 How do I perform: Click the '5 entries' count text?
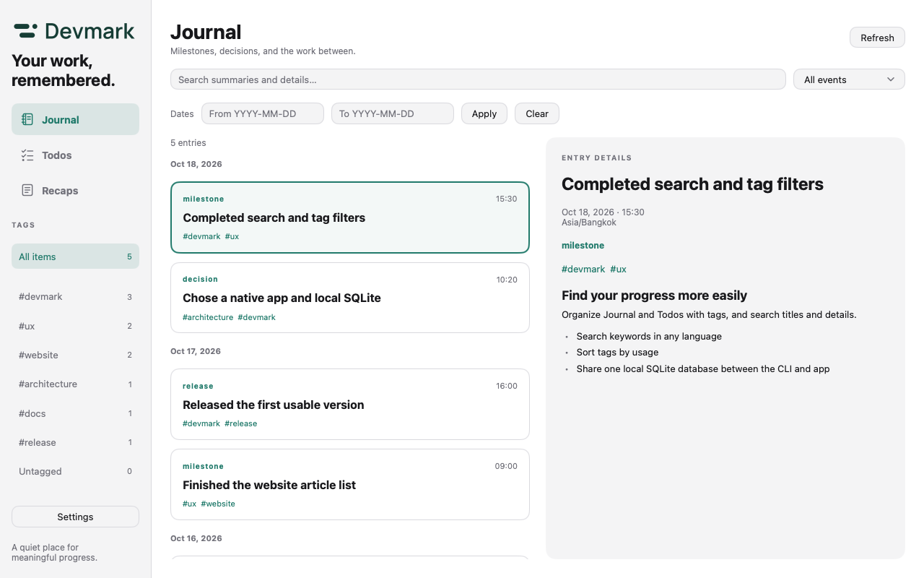coord(188,143)
